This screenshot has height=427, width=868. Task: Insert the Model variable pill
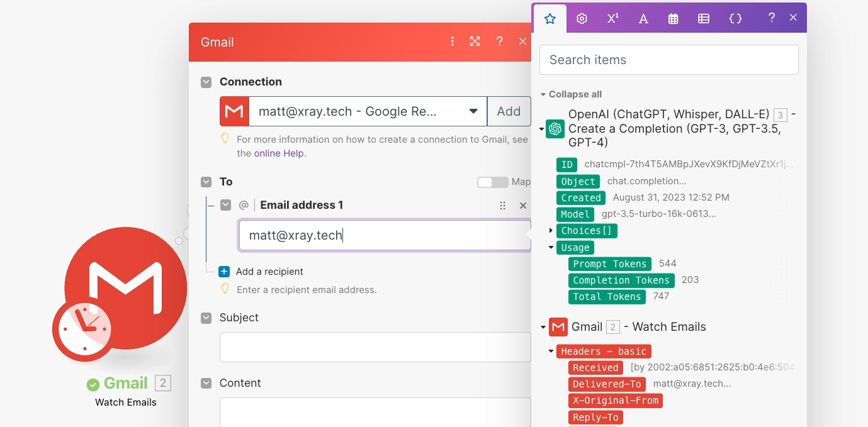pos(575,214)
